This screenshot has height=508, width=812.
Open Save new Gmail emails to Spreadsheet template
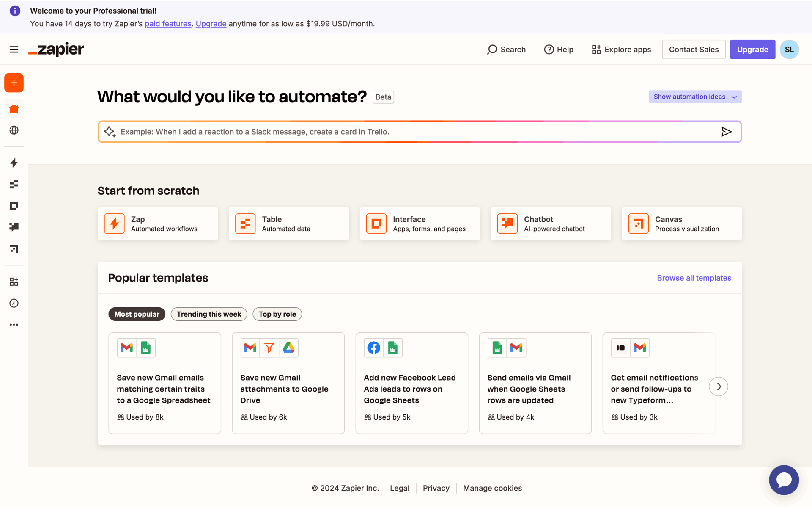click(x=165, y=383)
